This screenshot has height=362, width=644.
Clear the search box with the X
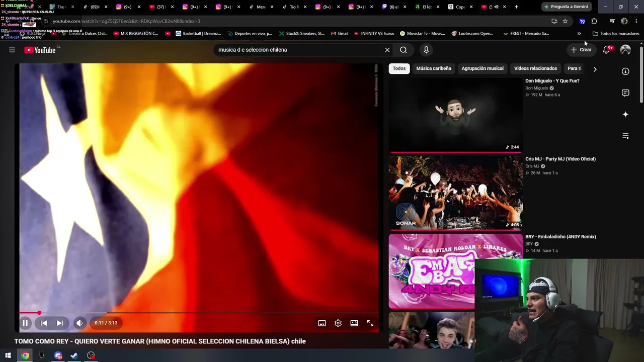click(387, 50)
